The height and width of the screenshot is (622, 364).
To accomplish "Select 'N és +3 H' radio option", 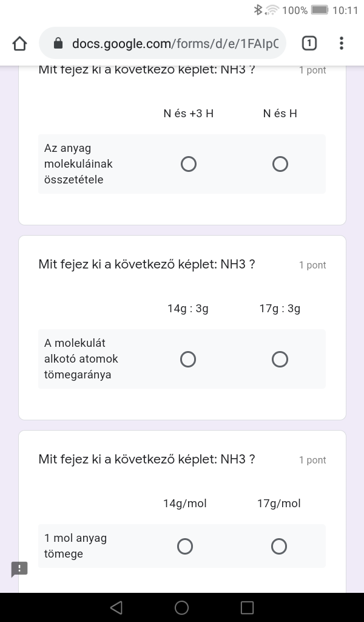I will 189,164.
